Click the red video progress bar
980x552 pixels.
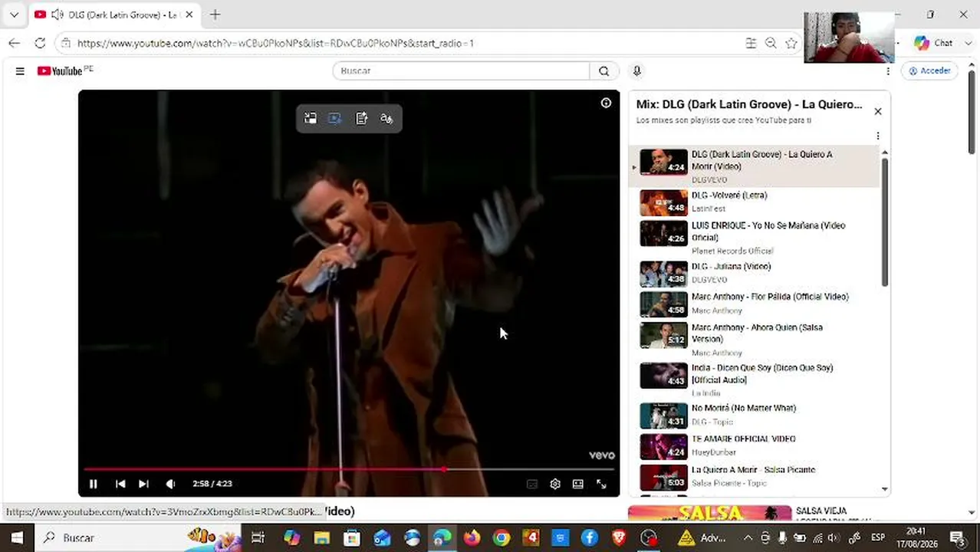click(x=349, y=468)
